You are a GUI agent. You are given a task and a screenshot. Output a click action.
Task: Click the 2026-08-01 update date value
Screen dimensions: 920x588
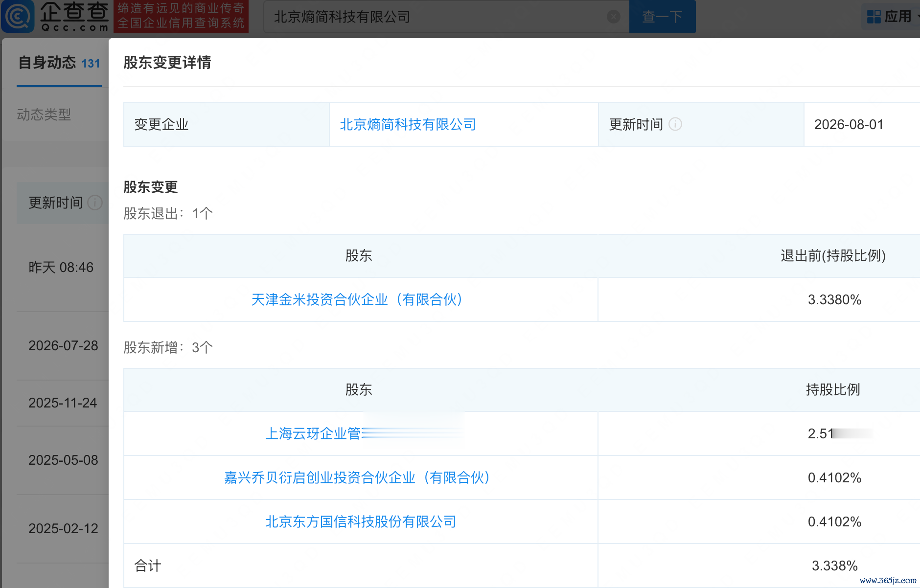[x=849, y=124]
